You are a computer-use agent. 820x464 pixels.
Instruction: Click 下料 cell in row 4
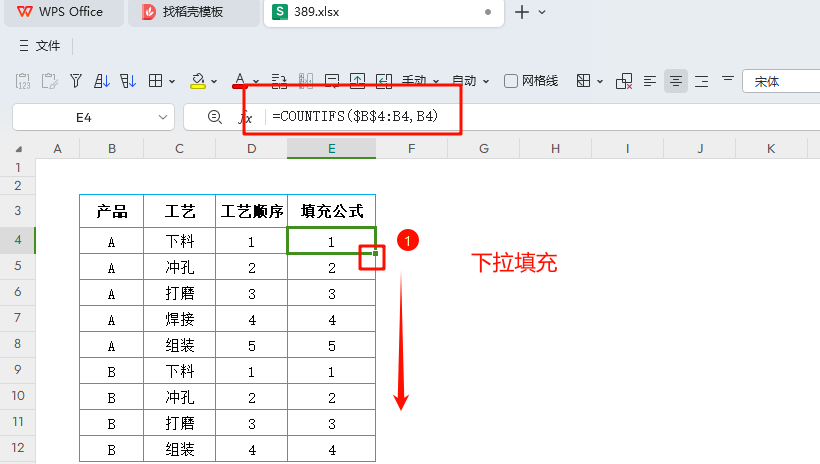coord(179,241)
